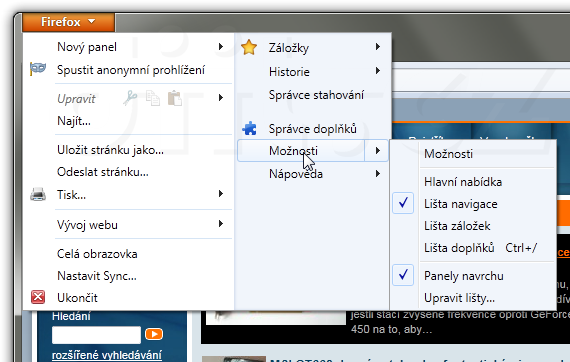Expand the Upravit submenu arrow
Screen dimensions: 570x362
[221, 97]
